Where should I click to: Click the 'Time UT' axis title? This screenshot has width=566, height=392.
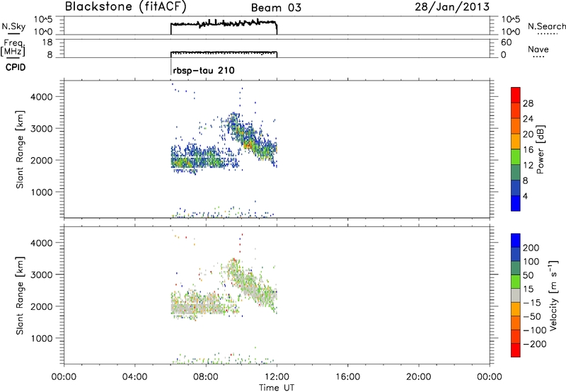pyautogui.click(x=277, y=388)
